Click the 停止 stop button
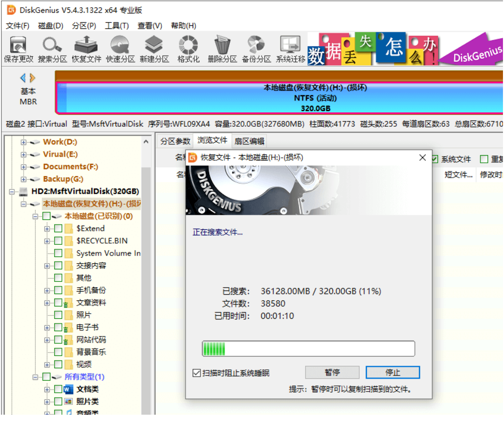The image size is (504, 425). pyautogui.click(x=393, y=372)
